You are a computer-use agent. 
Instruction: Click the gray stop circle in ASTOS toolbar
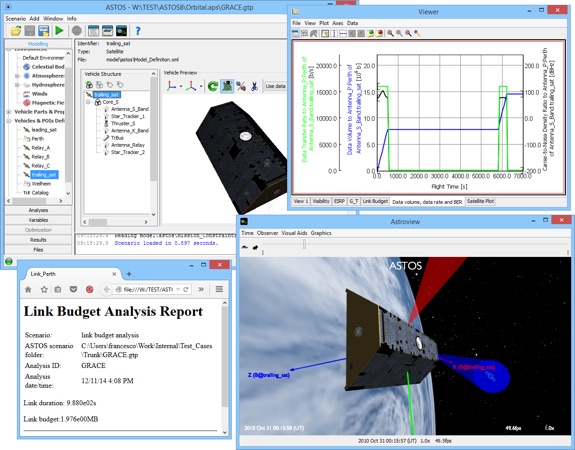point(77,31)
